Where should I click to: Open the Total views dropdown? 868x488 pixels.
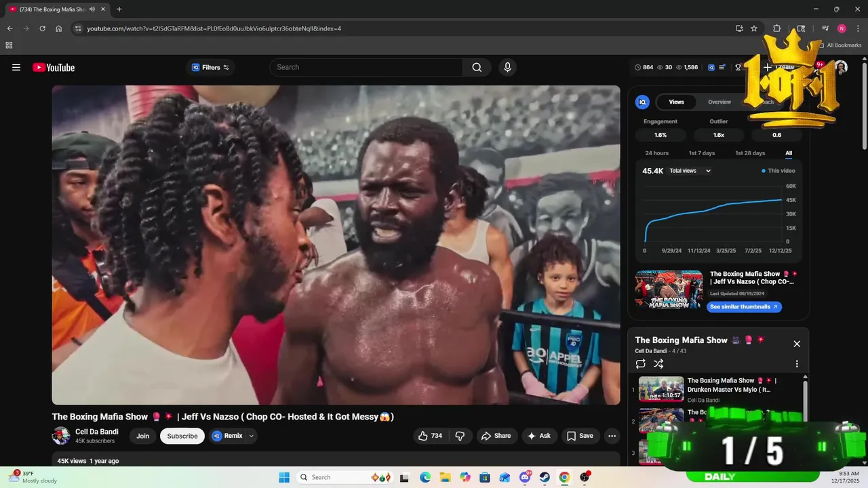690,171
